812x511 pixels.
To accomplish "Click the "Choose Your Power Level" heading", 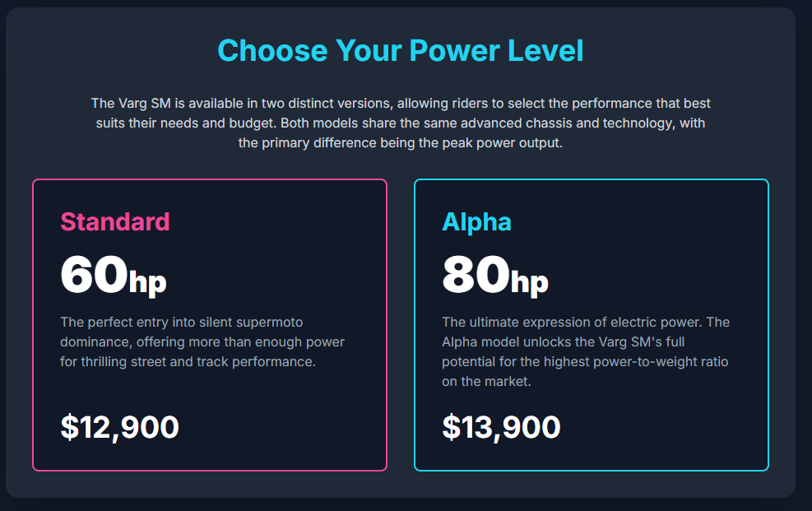I will click(401, 51).
